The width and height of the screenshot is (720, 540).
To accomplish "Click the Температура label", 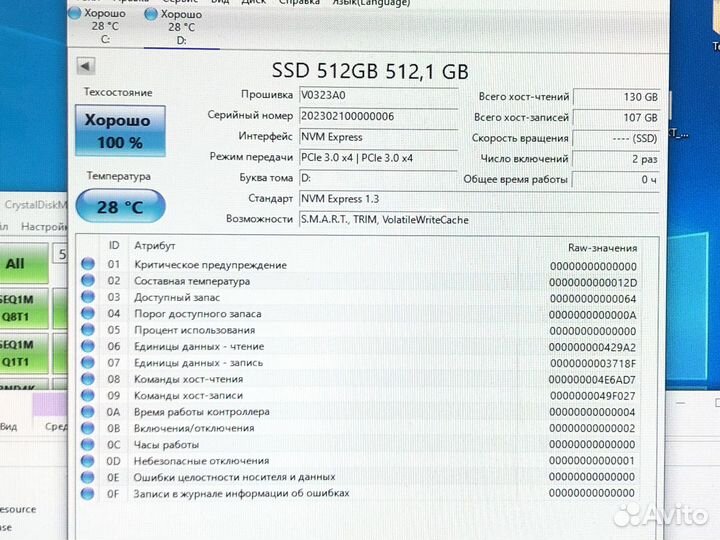I will tap(119, 176).
